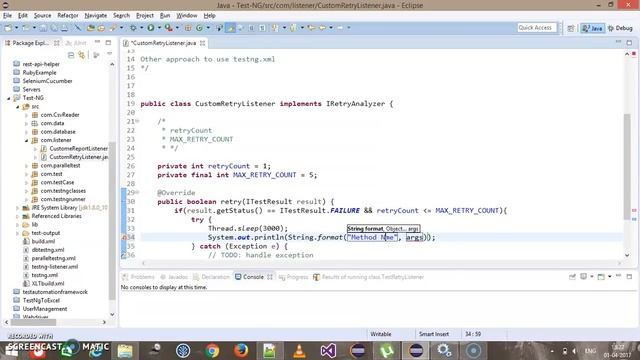Select the JUnit tab beside Package Explorer

tap(76, 43)
